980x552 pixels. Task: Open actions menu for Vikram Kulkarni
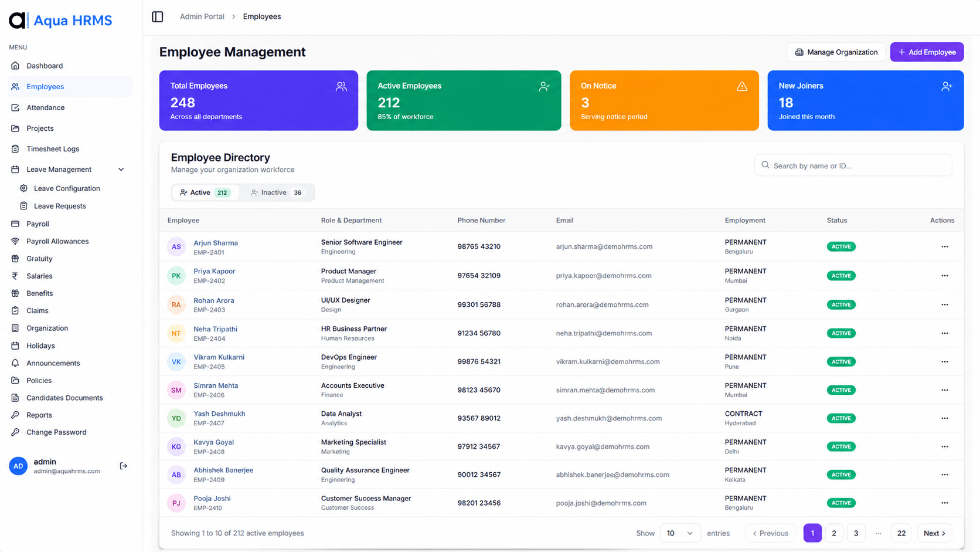pos(944,361)
